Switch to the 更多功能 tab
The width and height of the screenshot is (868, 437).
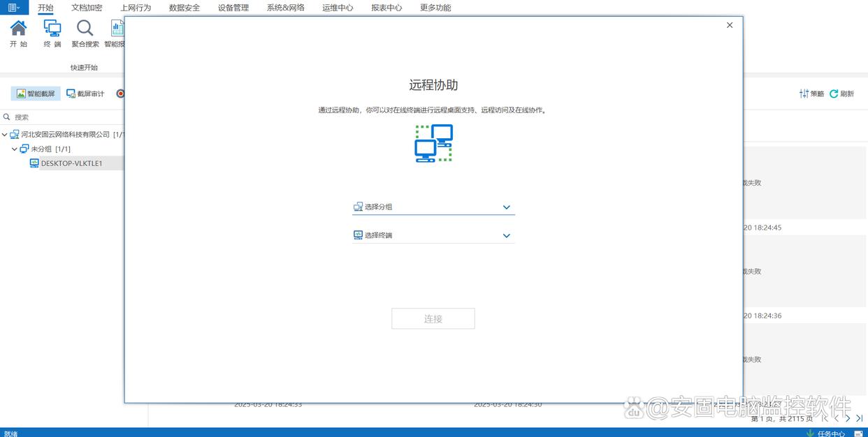(435, 8)
